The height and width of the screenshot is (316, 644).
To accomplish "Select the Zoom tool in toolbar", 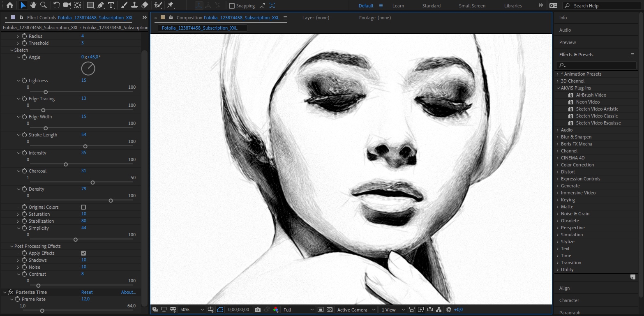I will click(x=43, y=5).
